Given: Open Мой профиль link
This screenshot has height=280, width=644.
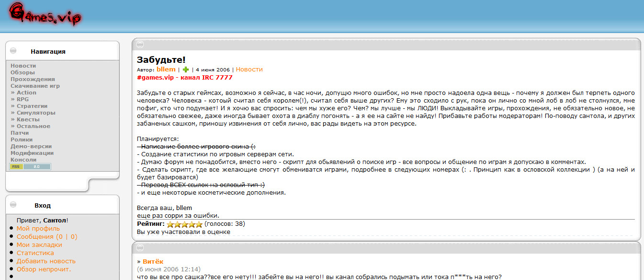Looking at the screenshot, I should 38,229.
